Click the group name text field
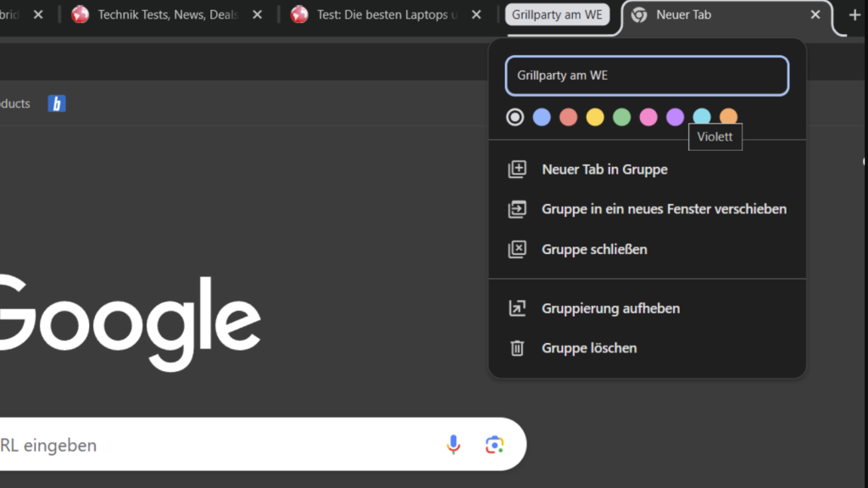The height and width of the screenshot is (488, 868). click(x=647, y=75)
